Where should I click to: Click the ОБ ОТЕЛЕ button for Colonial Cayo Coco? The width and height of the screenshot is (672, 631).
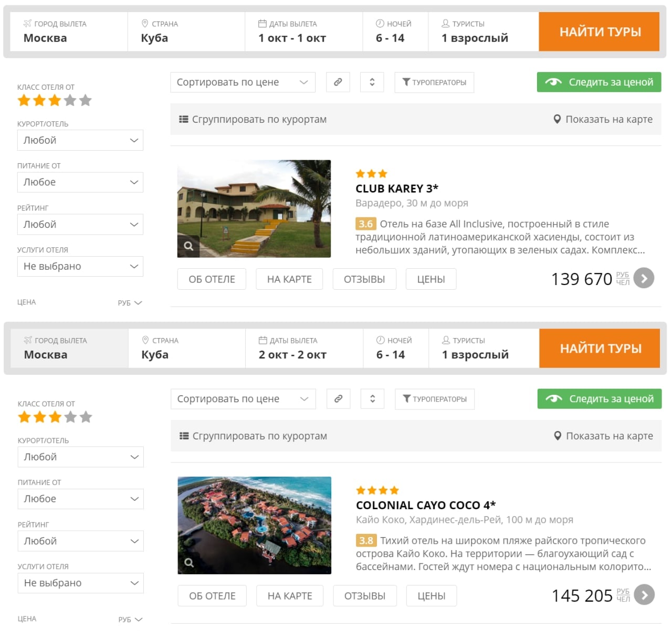click(212, 596)
